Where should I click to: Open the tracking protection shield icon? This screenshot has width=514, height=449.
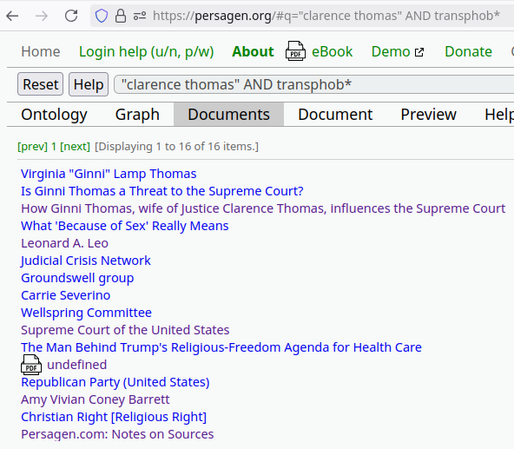pyautogui.click(x=101, y=16)
